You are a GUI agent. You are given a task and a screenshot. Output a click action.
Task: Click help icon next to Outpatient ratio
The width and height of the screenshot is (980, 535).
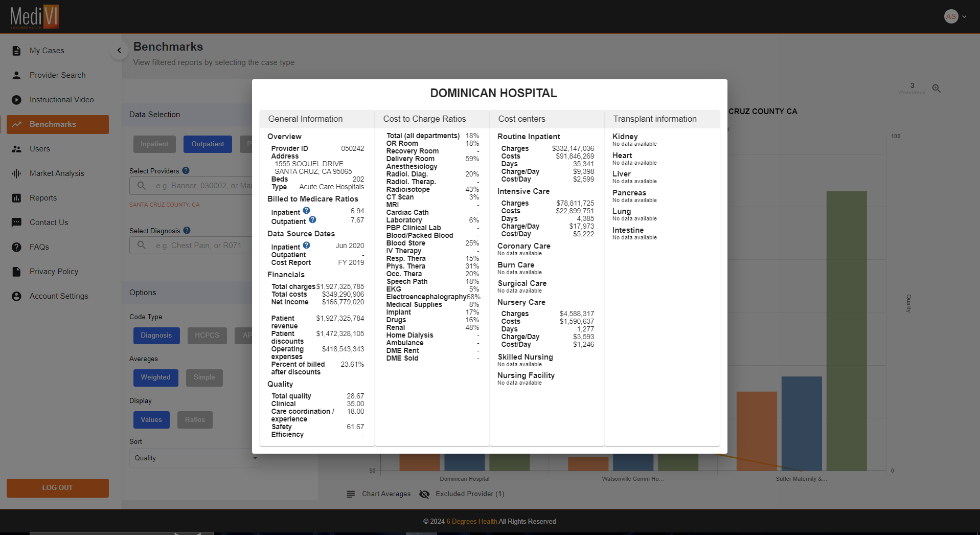coord(312,219)
